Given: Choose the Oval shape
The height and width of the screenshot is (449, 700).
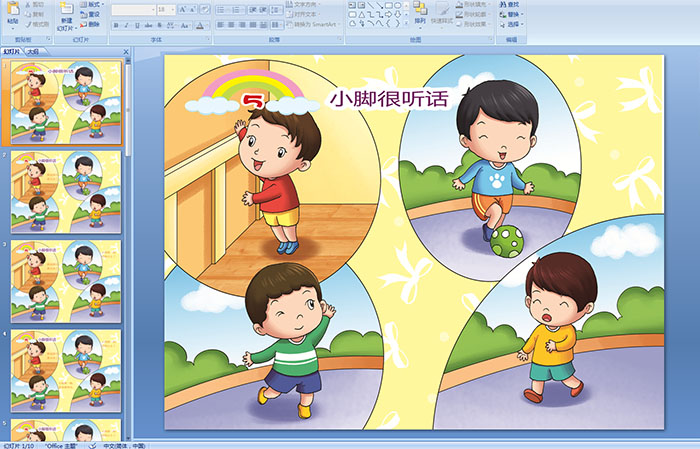Looking at the screenshot, I should pos(397,5).
